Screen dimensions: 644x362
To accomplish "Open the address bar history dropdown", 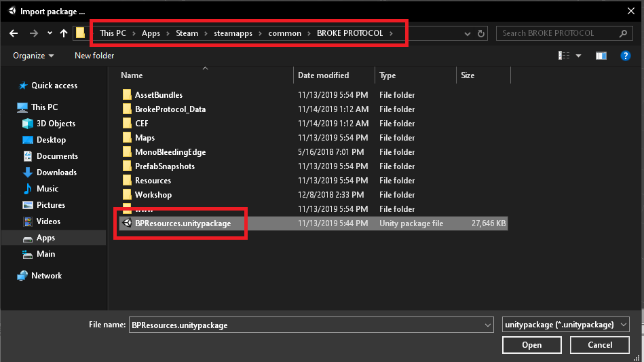I will click(x=468, y=34).
